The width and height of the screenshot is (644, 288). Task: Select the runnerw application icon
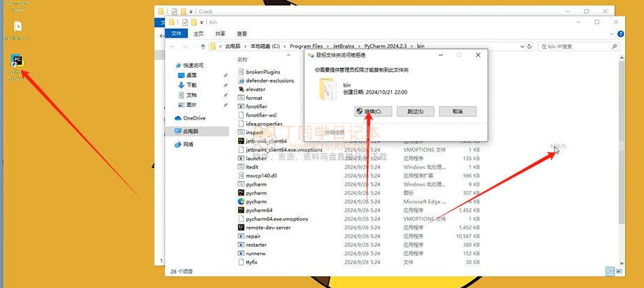pos(242,253)
